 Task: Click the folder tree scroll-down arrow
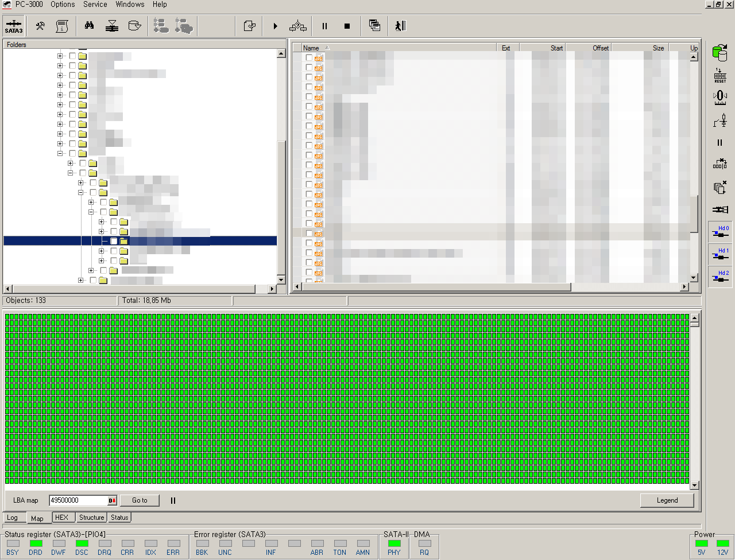[281, 279]
